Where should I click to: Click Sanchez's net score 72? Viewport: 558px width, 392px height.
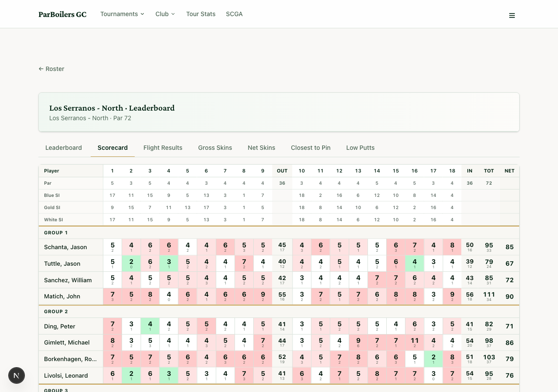click(510, 280)
